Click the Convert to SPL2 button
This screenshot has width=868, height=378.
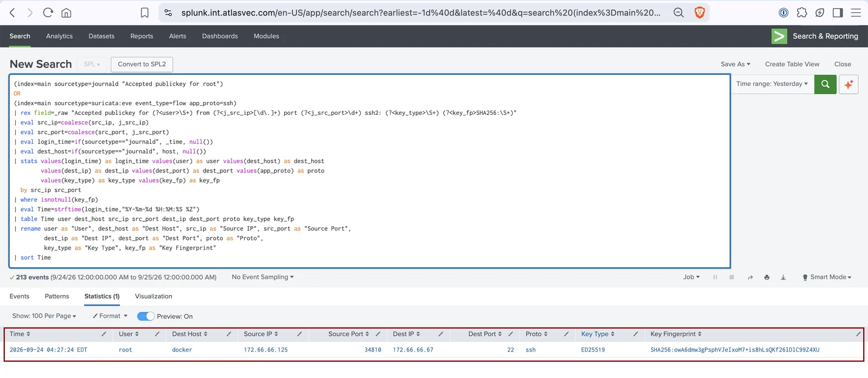tap(142, 64)
